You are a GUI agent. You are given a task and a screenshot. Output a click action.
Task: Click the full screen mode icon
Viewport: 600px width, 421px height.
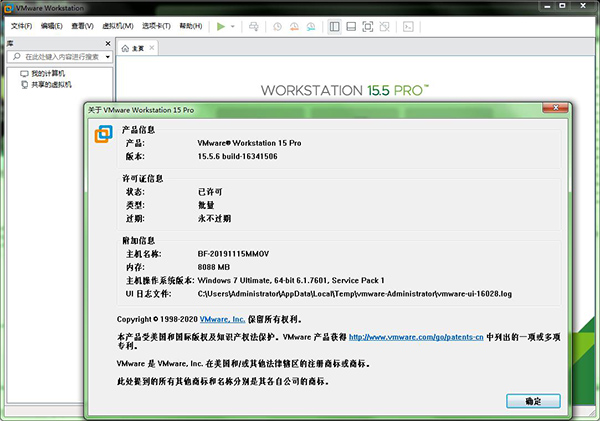tap(368, 26)
